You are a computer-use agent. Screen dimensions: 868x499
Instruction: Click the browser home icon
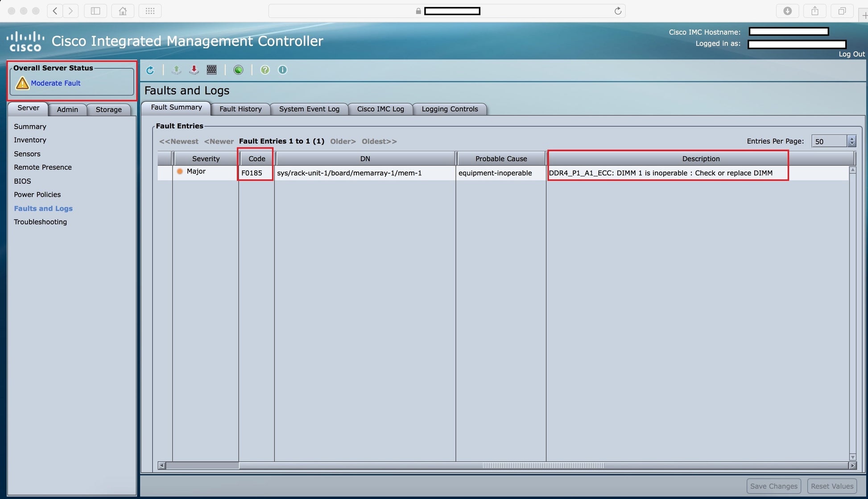click(x=123, y=11)
